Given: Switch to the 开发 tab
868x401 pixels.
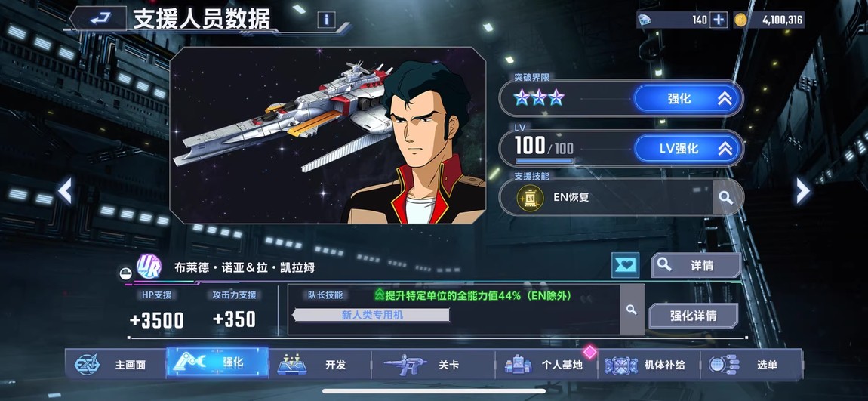Looking at the screenshot, I should tap(320, 365).
